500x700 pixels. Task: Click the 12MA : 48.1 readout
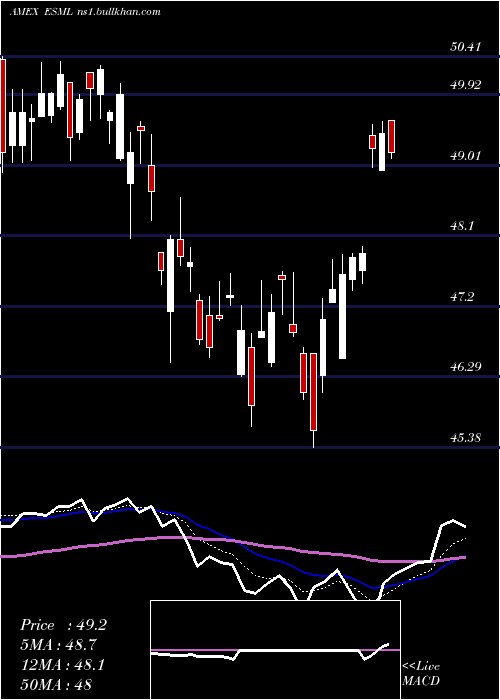pos(62,665)
